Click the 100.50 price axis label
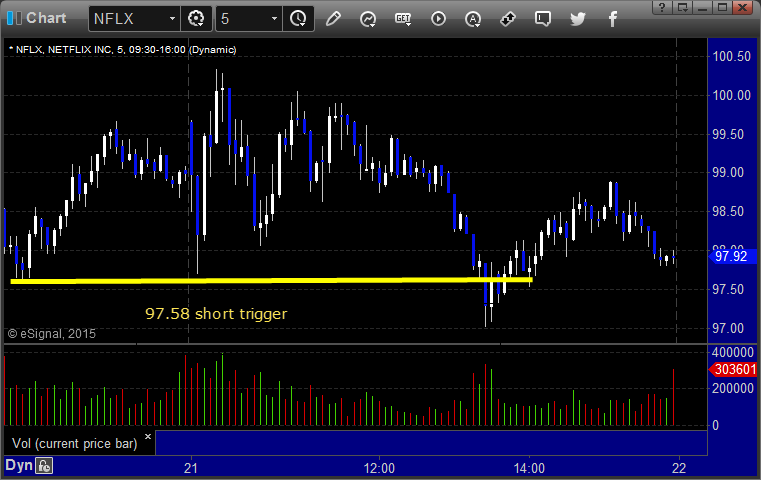 coord(731,56)
